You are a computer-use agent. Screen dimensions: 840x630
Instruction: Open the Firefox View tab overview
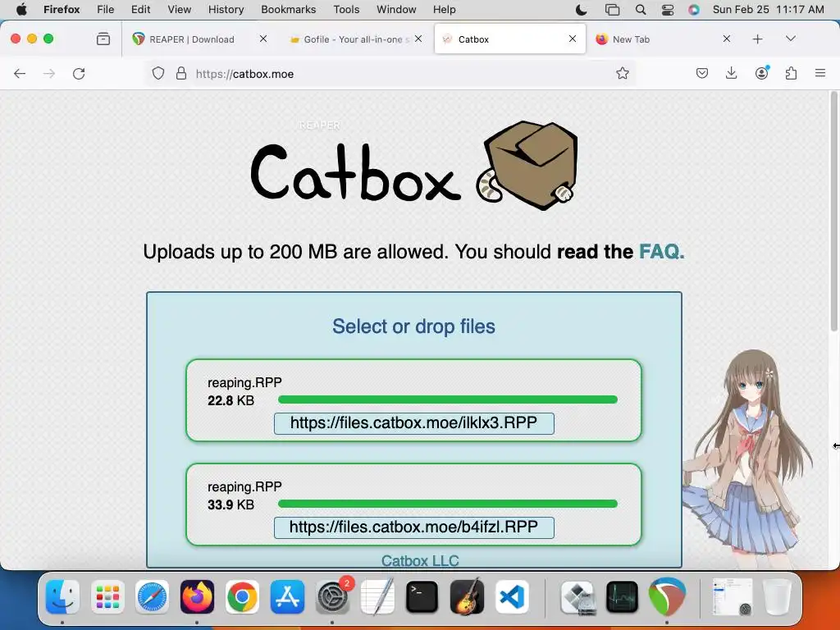pyautogui.click(x=103, y=39)
